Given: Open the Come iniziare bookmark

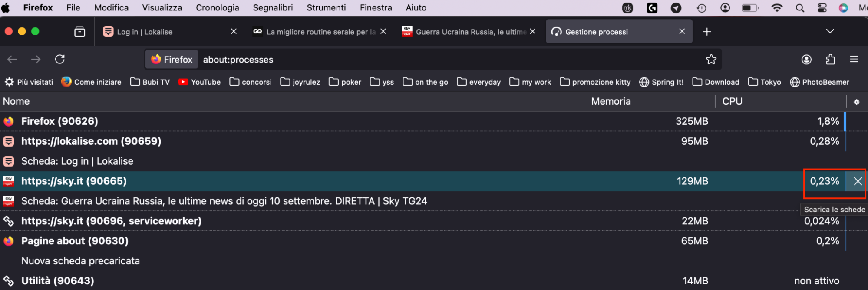Looking at the screenshot, I should click(91, 82).
